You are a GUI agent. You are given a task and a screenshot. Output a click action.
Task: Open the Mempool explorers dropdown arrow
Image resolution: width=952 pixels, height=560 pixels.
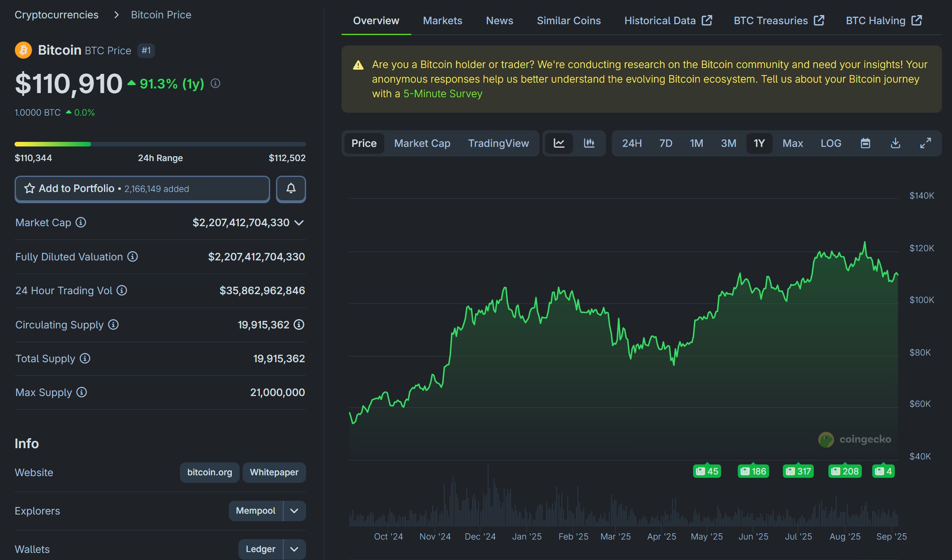294,511
